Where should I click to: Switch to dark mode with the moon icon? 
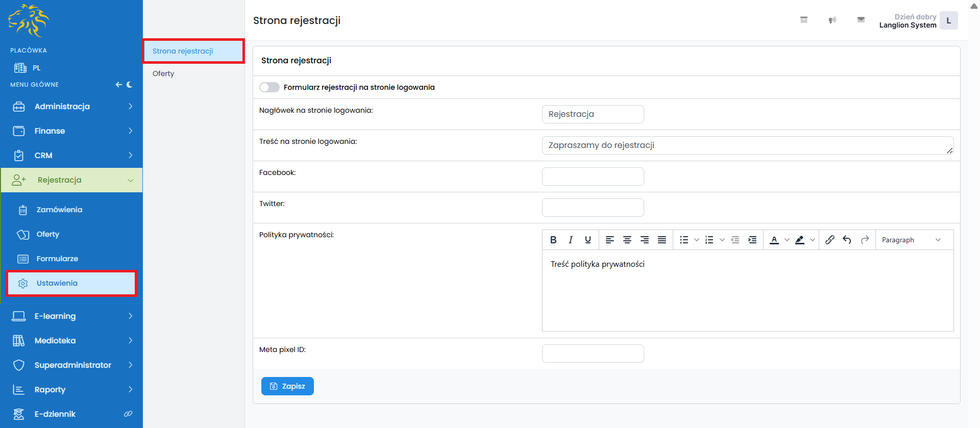coord(130,85)
